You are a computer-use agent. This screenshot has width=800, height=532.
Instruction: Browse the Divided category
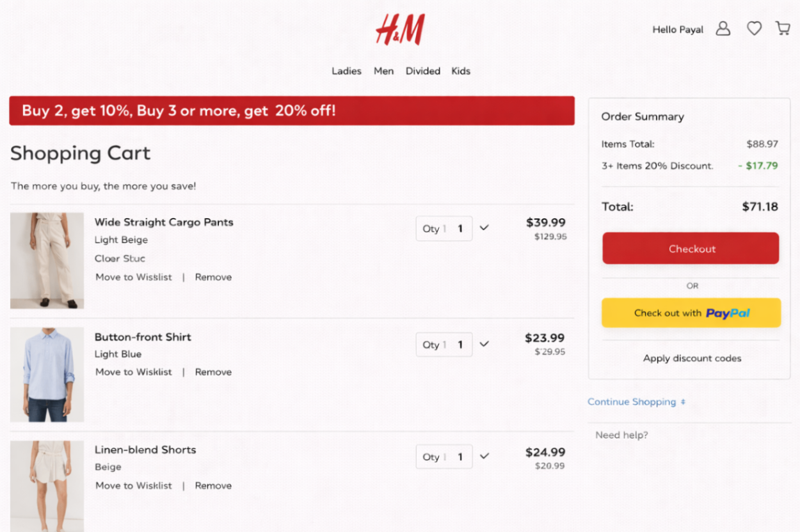point(422,71)
